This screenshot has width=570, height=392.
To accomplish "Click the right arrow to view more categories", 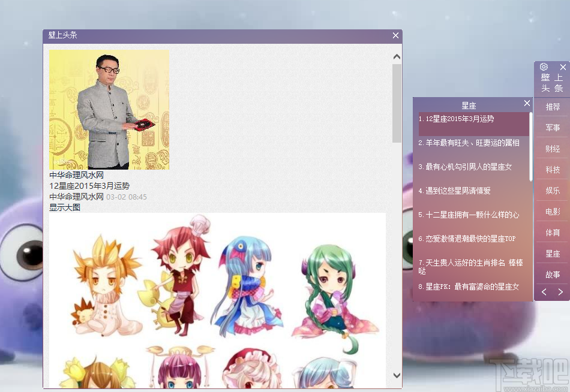I will pyautogui.click(x=559, y=292).
